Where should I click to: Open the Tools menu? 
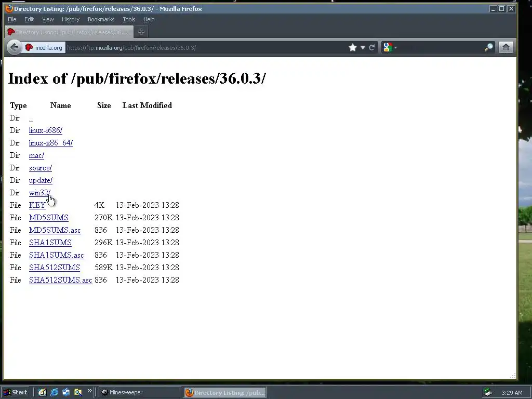(129, 19)
